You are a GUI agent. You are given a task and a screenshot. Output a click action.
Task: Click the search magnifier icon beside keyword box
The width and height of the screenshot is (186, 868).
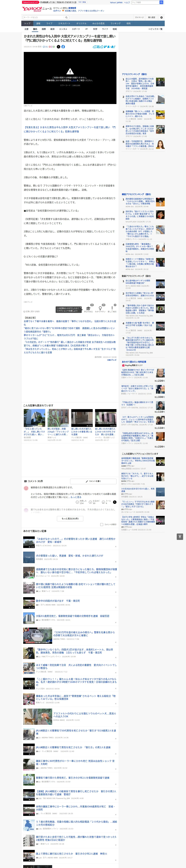pyautogui.click(x=66, y=17)
